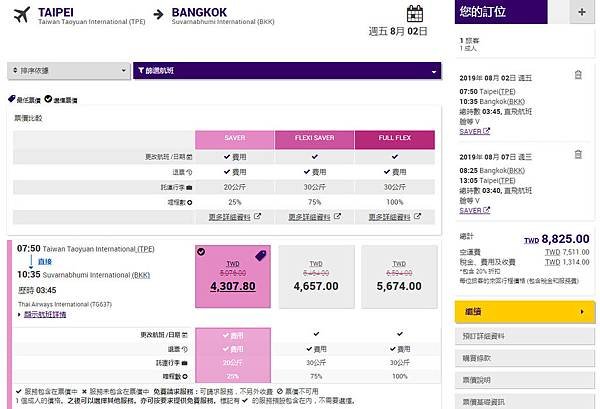Screen dimensions: 600x409
Task: Select the SAVER fare 4,307.80
Action: (x=233, y=277)
